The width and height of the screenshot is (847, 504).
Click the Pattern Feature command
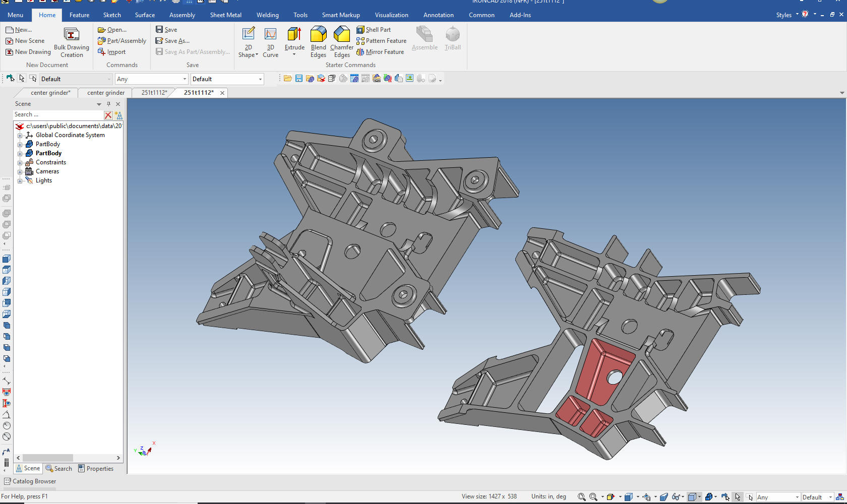click(381, 41)
